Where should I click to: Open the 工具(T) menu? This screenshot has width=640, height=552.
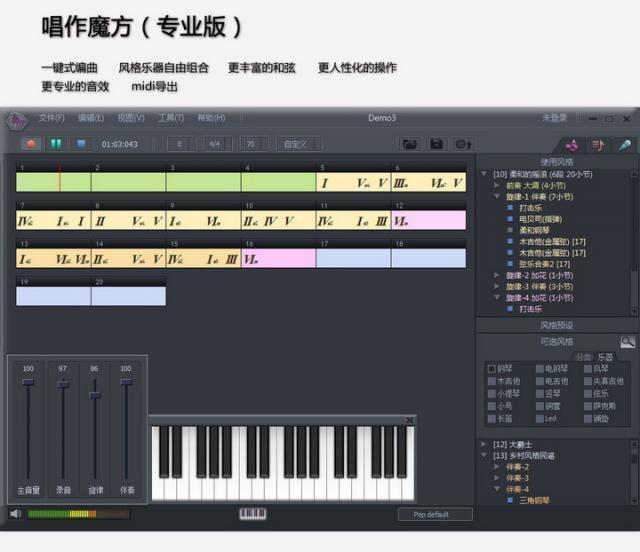171,118
